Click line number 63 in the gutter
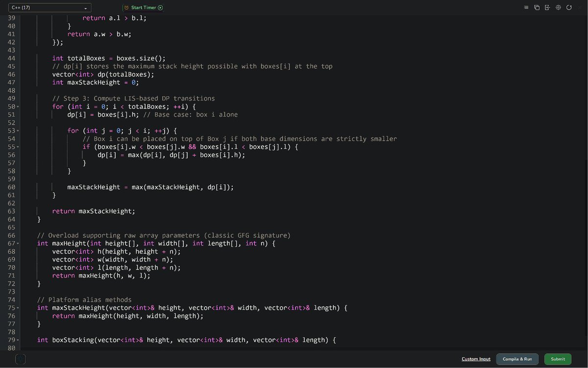Viewport: 588px width, 368px height. pos(11,211)
